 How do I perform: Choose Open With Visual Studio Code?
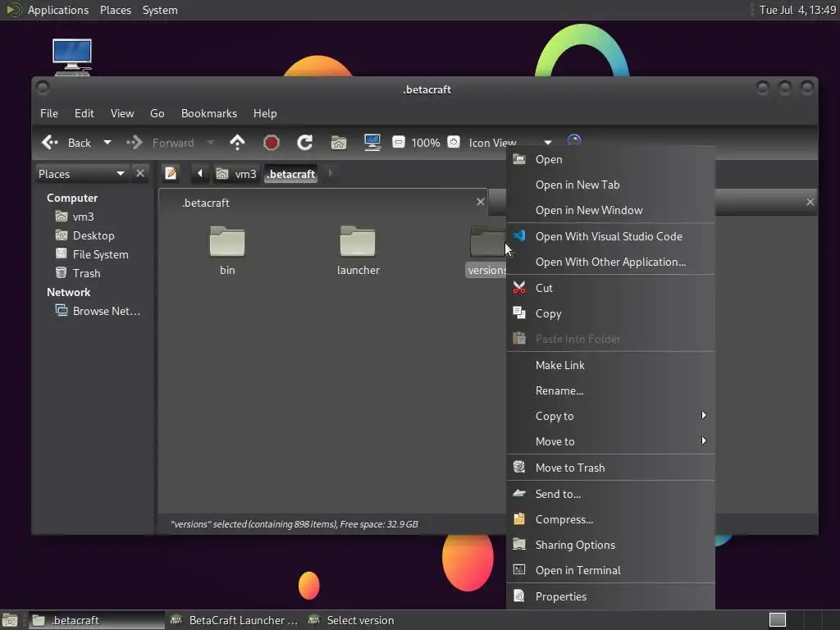pos(610,236)
